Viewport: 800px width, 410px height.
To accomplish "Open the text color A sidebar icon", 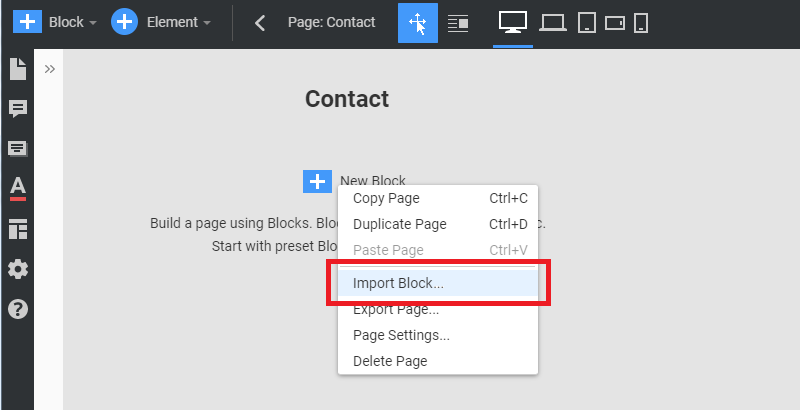I will click(x=18, y=189).
